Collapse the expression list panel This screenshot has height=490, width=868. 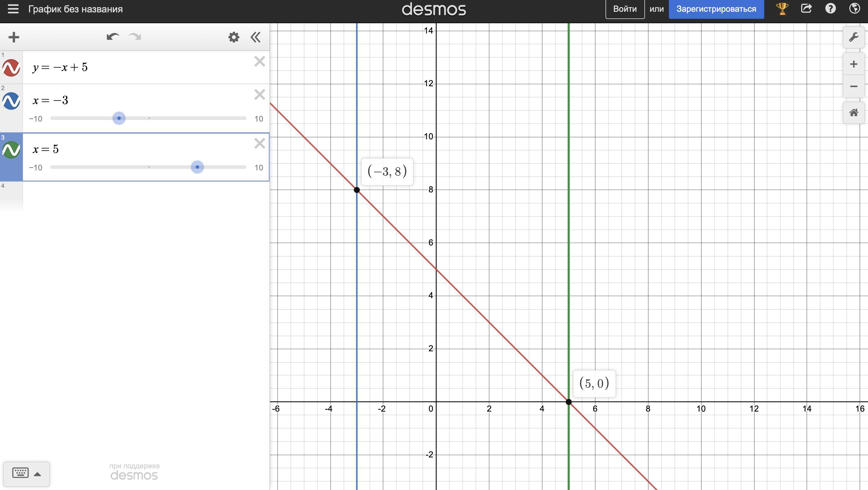pos(255,37)
